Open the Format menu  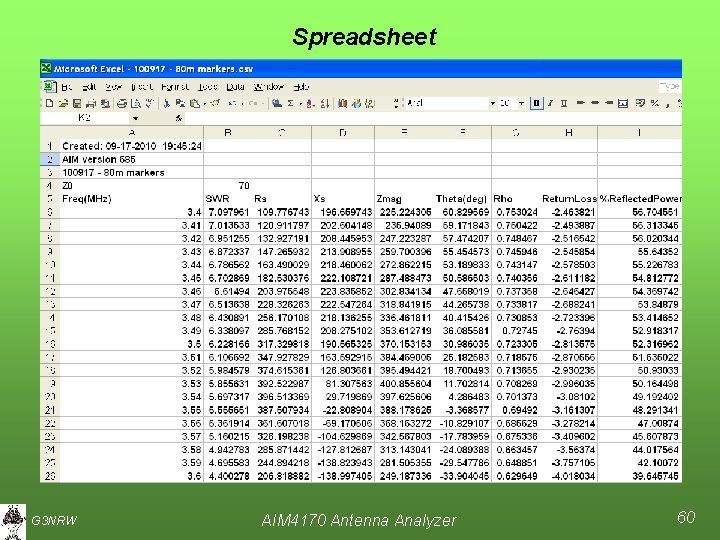174,87
